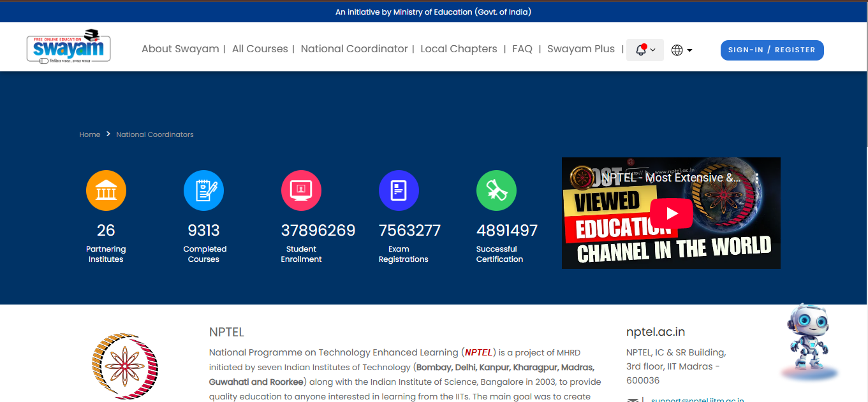
Task: Open notifications via the bell icon
Action: (x=640, y=49)
